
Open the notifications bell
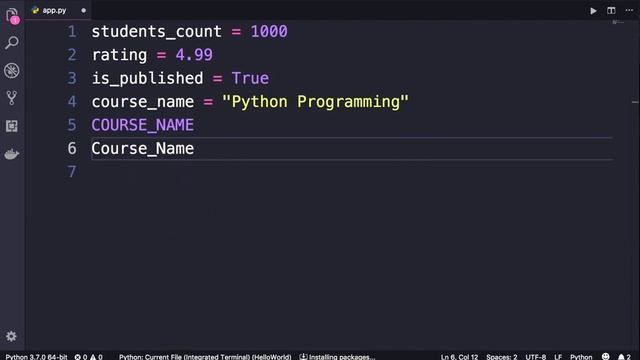point(624,357)
